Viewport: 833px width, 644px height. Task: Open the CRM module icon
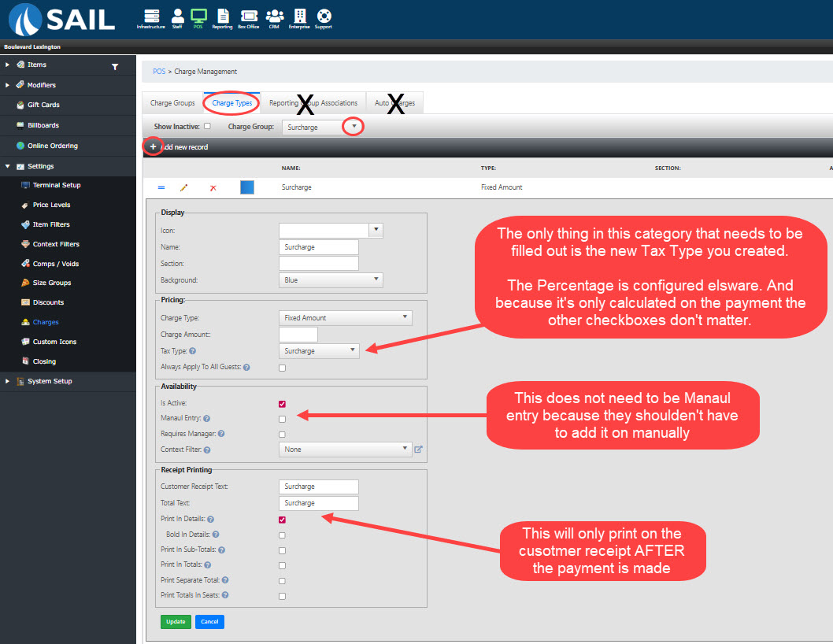275,17
